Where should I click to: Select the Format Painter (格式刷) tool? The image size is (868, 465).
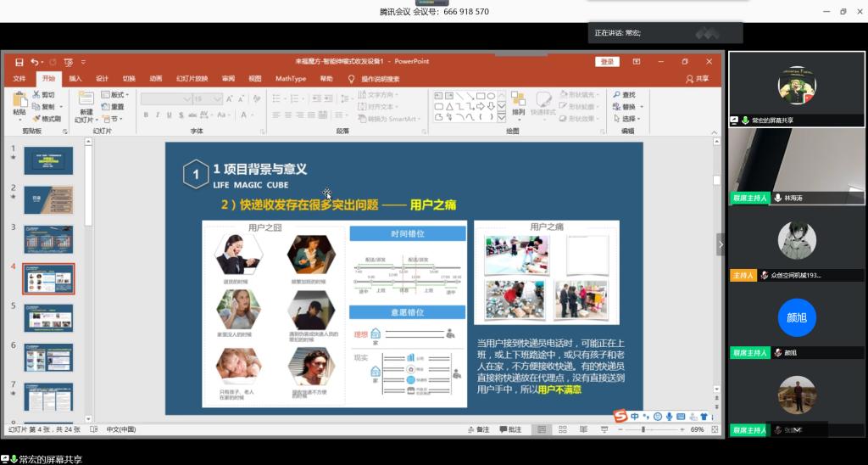point(48,119)
